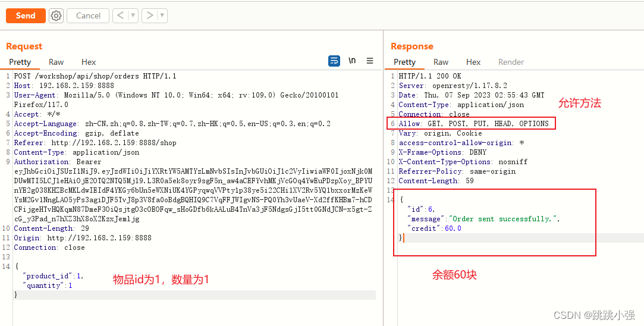Switch to the Request Pretty tab
Screen dimensions: 644x326
tap(20, 62)
